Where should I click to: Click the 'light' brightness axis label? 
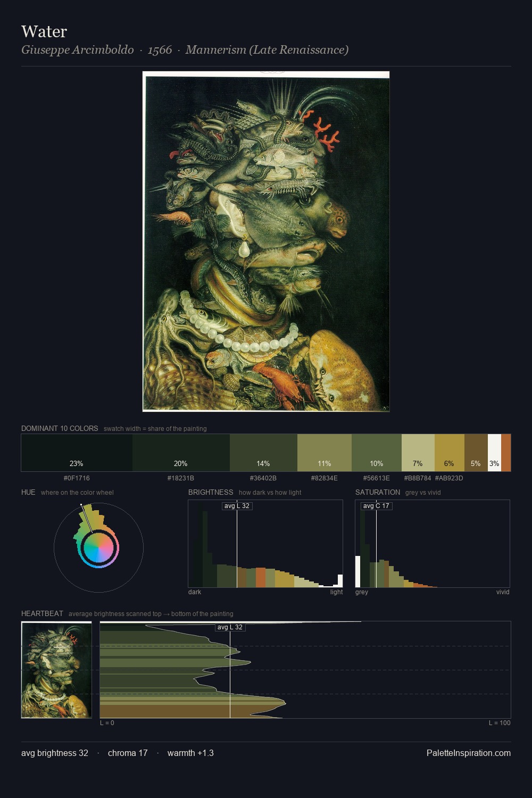[337, 592]
